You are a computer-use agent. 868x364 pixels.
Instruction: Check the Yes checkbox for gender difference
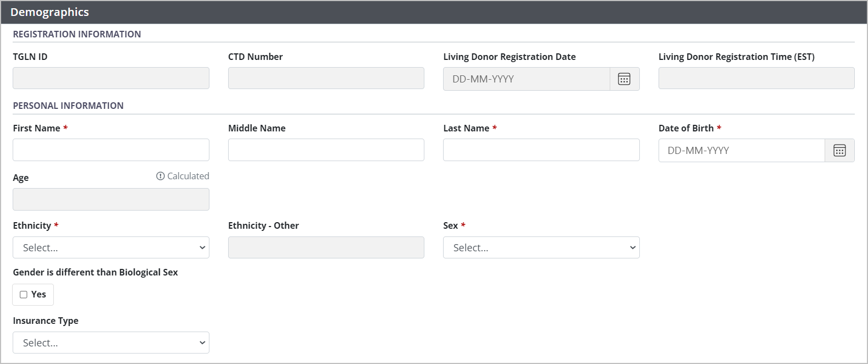pyautogui.click(x=24, y=295)
